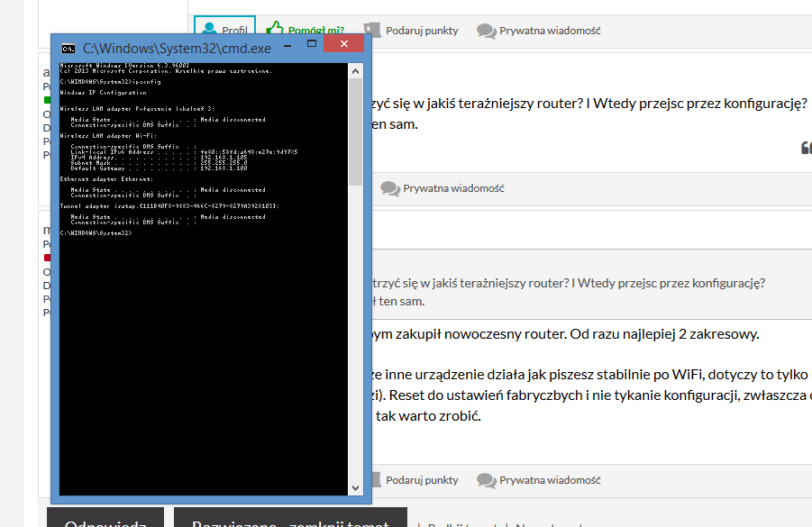Click the line 'Microsoft Windows [Version 6.3.9600]'
Image resolution: width=812 pixels, height=527 pixels.
click(x=124, y=66)
